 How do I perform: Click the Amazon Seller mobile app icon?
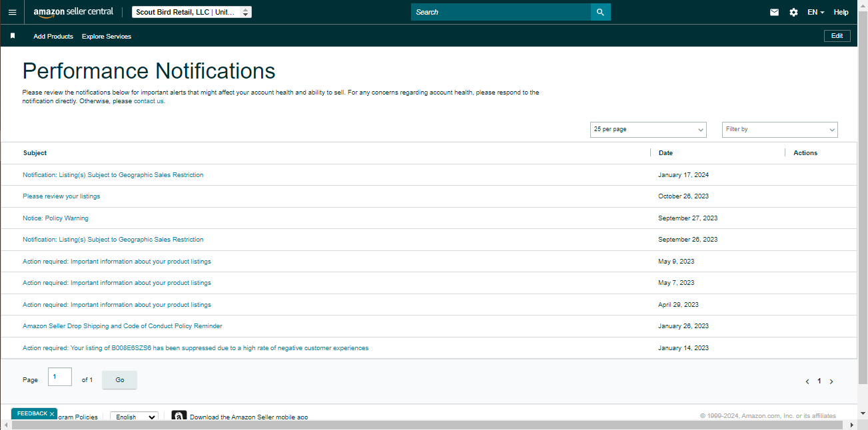tap(179, 416)
